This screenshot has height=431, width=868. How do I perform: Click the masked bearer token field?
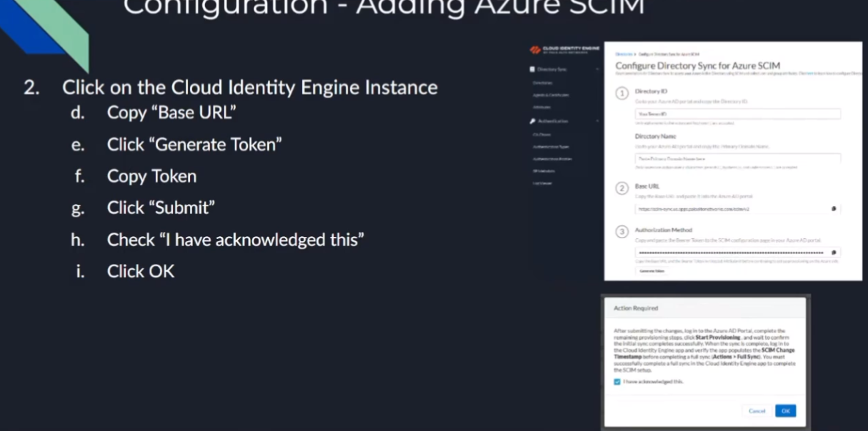pyautogui.click(x=738, y=253)
